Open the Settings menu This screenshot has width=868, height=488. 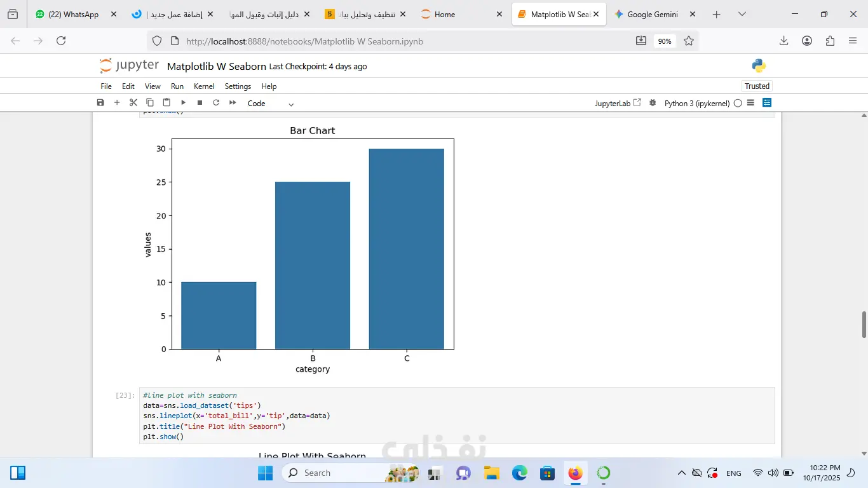click(238, 86)
